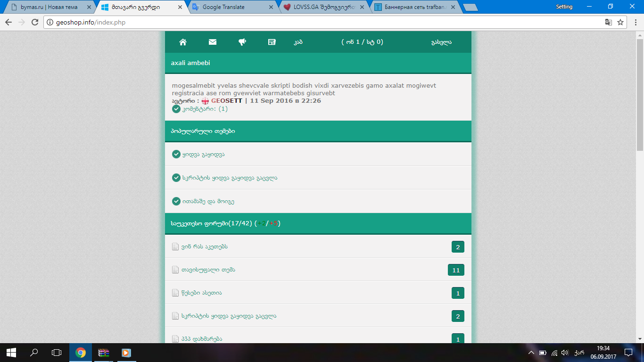
Task: Open forum thread with 11 posts badge
Action: click(208, 270)
